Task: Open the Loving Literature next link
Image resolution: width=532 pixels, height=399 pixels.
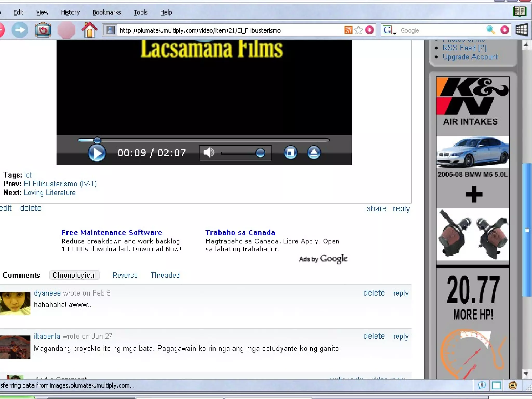Action: 50,193
